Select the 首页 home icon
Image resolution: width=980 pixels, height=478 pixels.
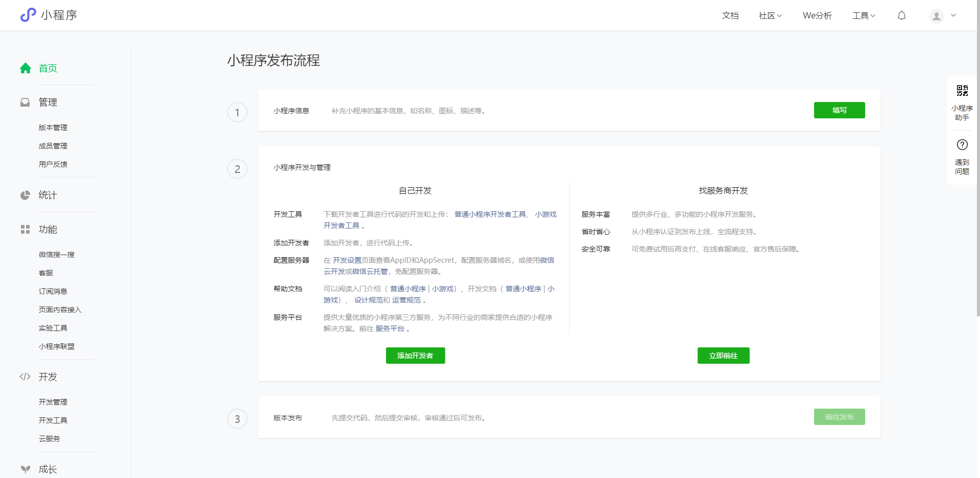click(x=26, y=68)
